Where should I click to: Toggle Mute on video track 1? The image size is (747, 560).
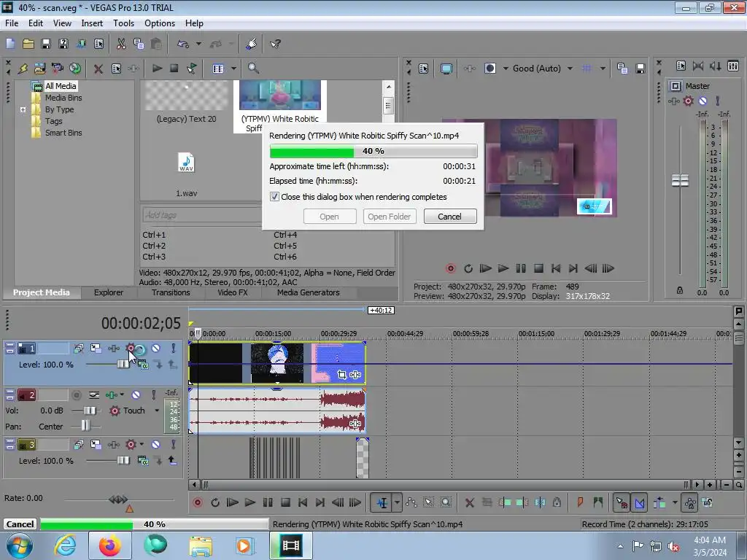(156, 348)
